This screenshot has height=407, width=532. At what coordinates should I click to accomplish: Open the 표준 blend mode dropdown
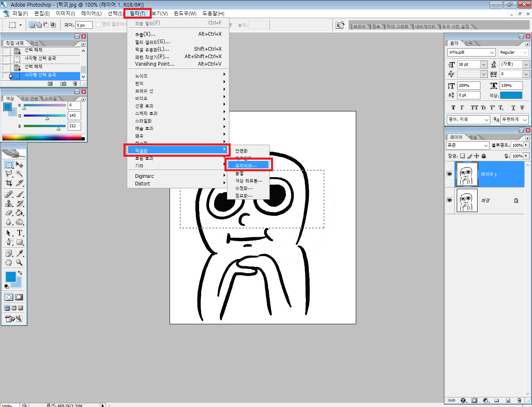(x=486, y=146)
